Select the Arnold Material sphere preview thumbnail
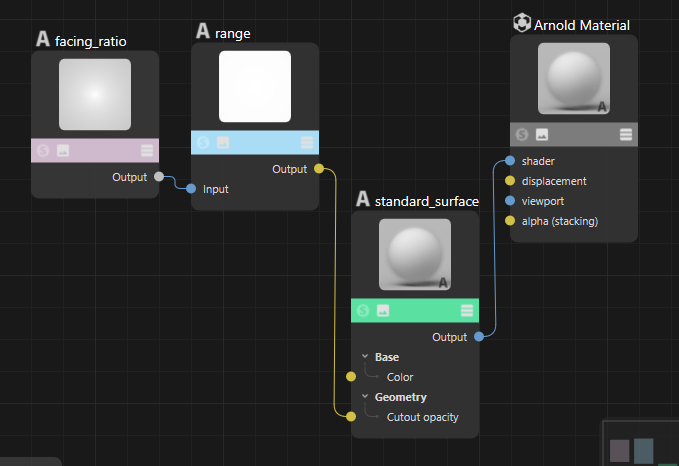 point(574,78)
